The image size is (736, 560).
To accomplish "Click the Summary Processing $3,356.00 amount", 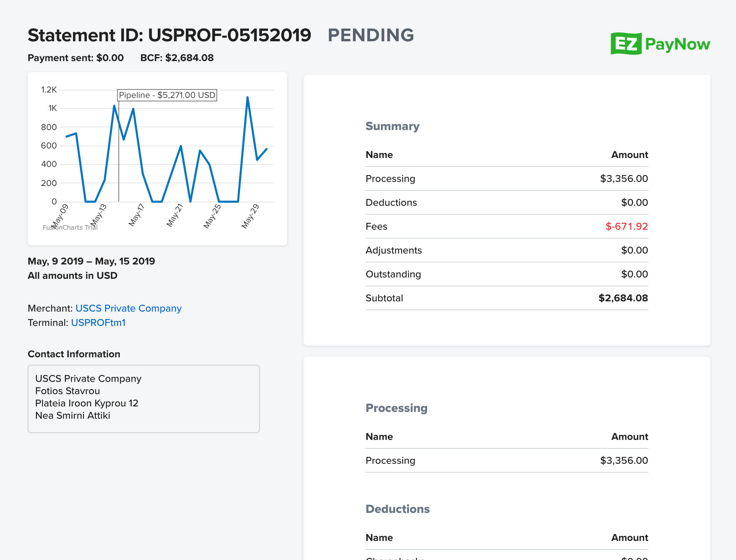I will (624, 178).
